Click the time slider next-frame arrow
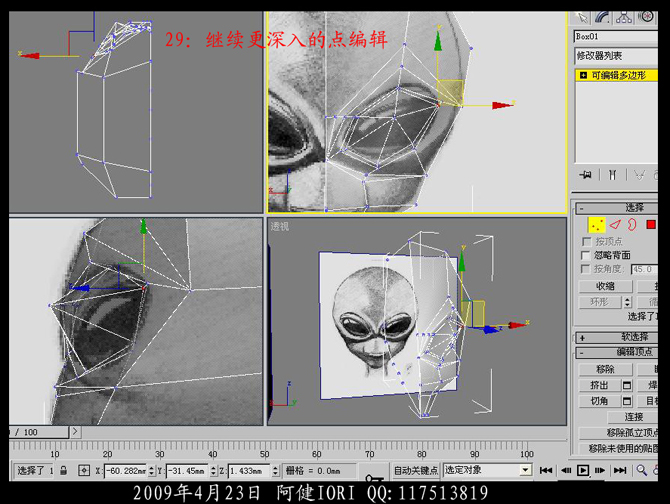670x504 pixels. click(x=75, y=432)
